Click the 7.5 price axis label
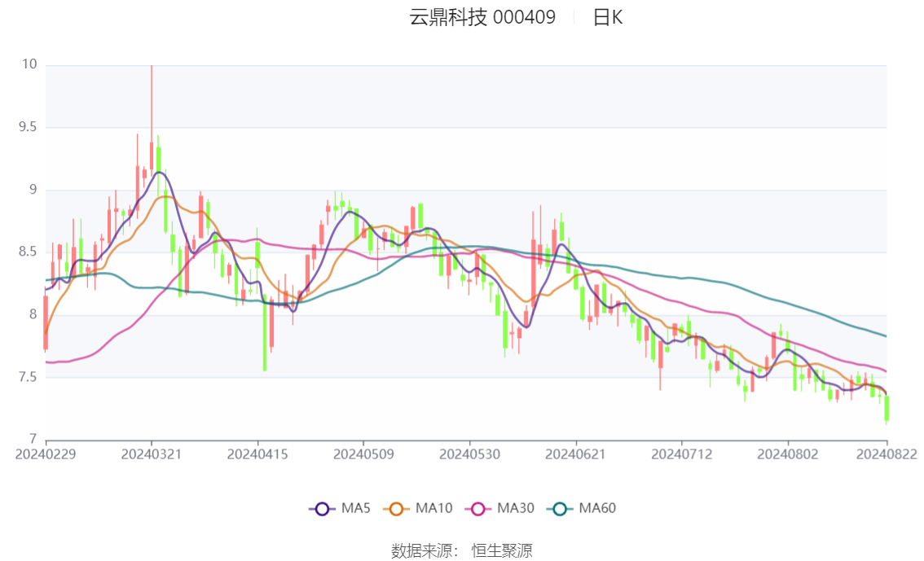 click(28, 377)
